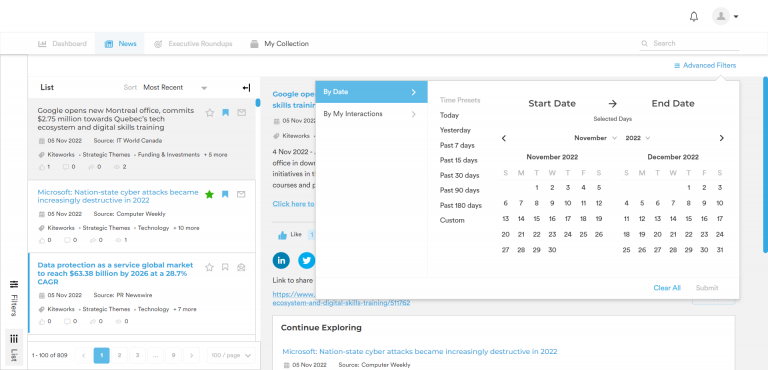
Task: Share the article on LinkedIn
Action: tap(281, 261)
